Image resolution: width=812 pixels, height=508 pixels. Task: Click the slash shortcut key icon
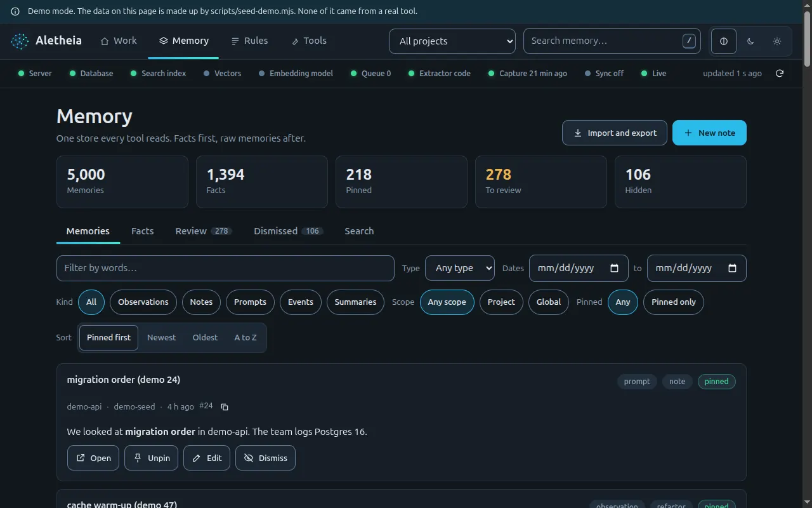689,41
